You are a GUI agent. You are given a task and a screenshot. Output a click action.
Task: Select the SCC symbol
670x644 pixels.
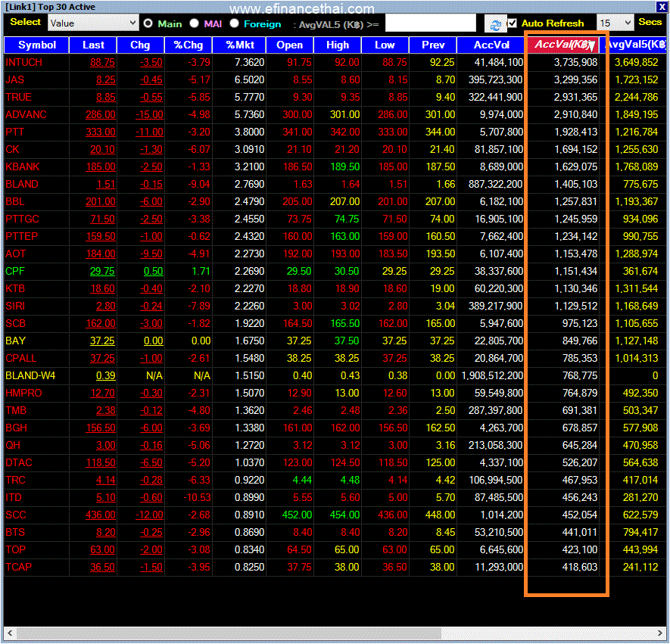(x=16, y=515)
